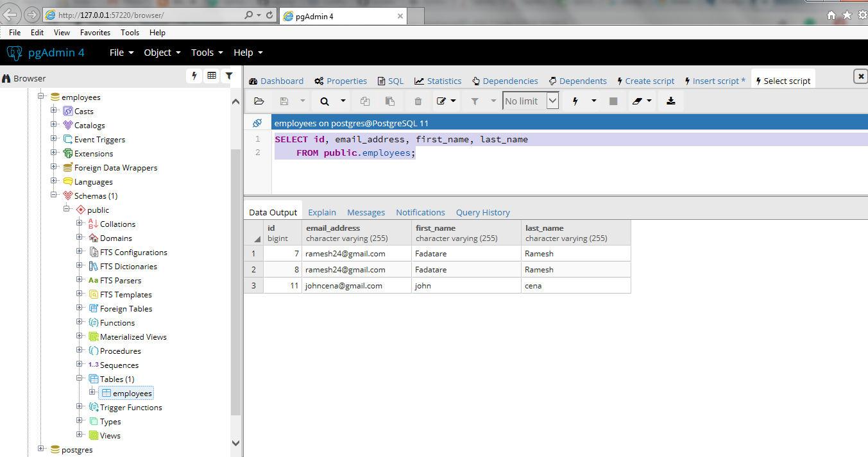Screen dimensions: 868x457
Task: Open Internet Explorer Favorites menu
Action: tap(95, 33)
